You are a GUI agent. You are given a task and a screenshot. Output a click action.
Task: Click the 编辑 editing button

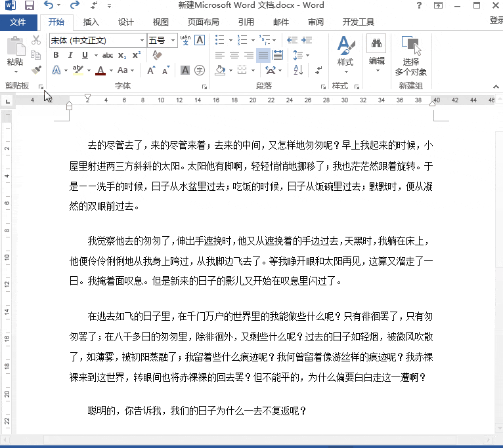tap(376, 52)
